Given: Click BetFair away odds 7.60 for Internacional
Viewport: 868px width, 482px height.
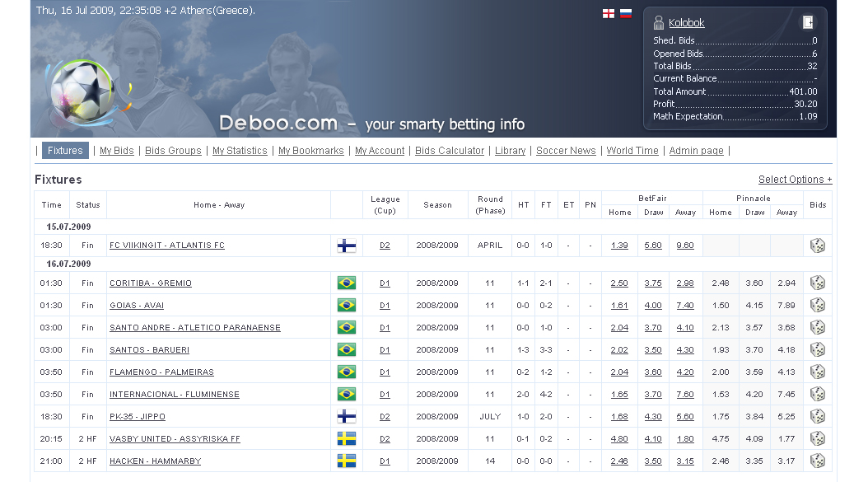Looking at the screenshot, I should (685, 394).
